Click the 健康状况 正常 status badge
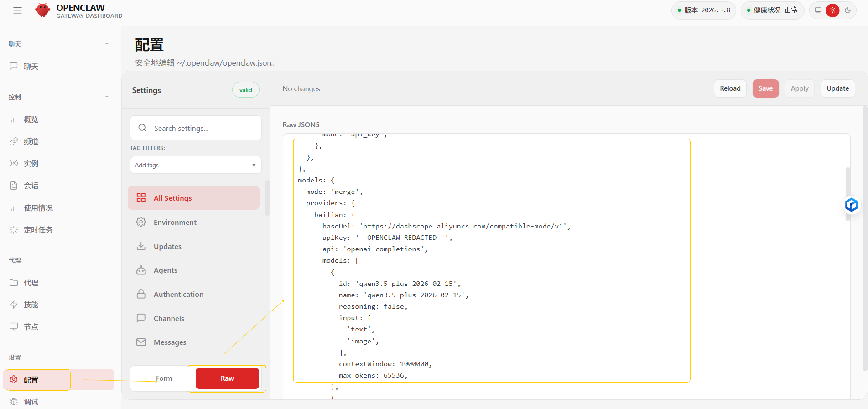Image resolution: width=868 pixels, height=409 pixels. pos(772,10)
